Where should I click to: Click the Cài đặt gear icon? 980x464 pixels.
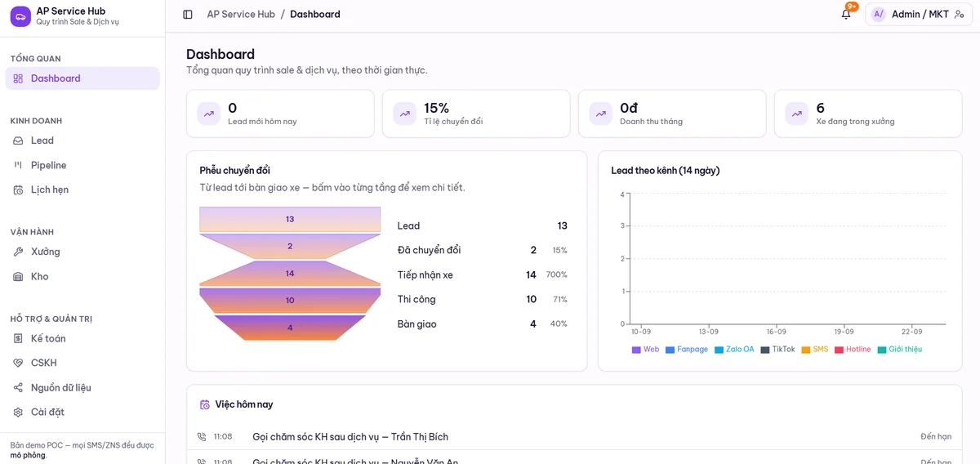pyautogui.click(x=18, y=412)
